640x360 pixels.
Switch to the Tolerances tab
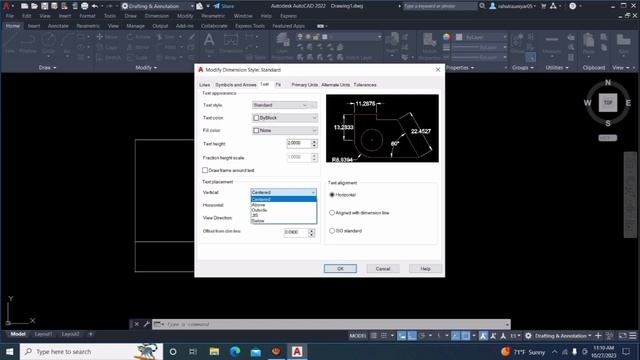click(365, 85)
